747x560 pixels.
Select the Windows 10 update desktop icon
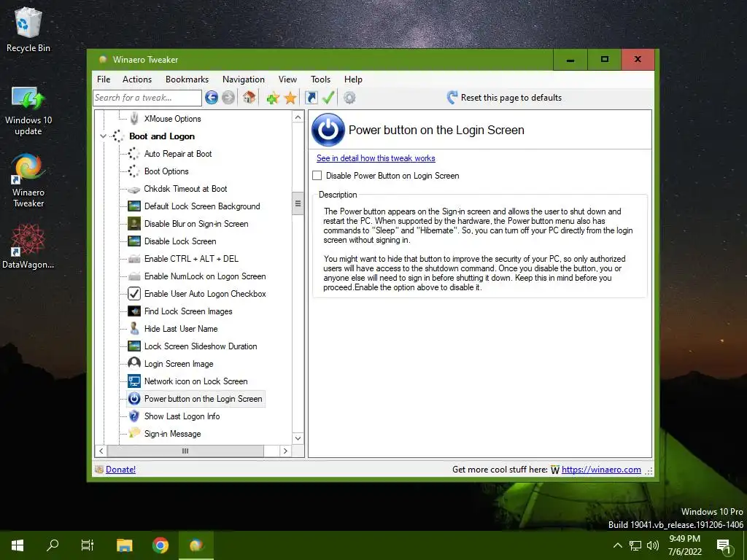tap(28, 111)
